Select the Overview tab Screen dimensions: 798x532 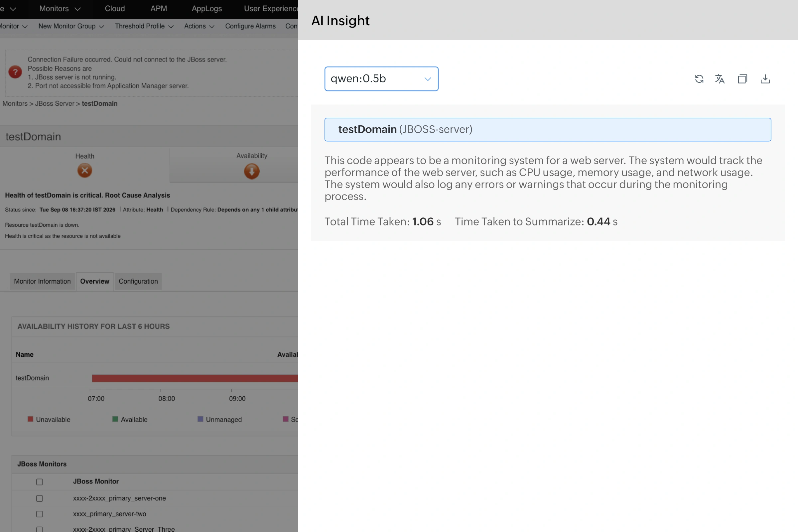click(x=95, y=281)
